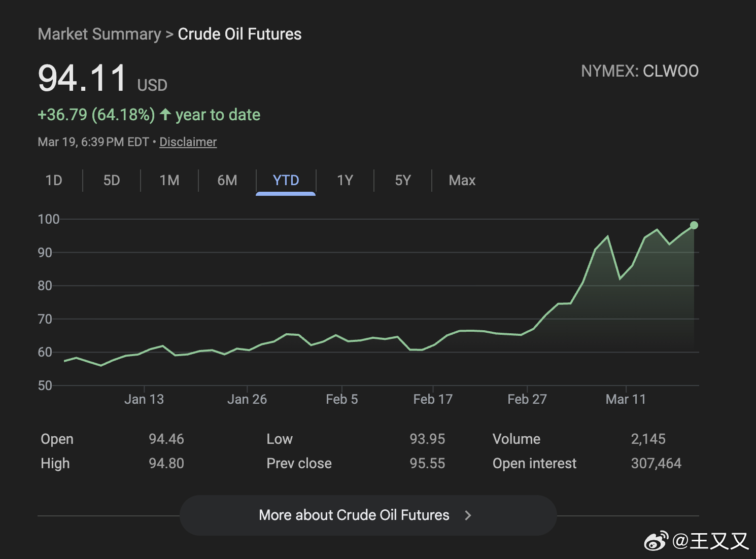This screenshot has width=756, height=559.
Task: Click the Crude Oil Futures title
Action: [x=239, y=34]
